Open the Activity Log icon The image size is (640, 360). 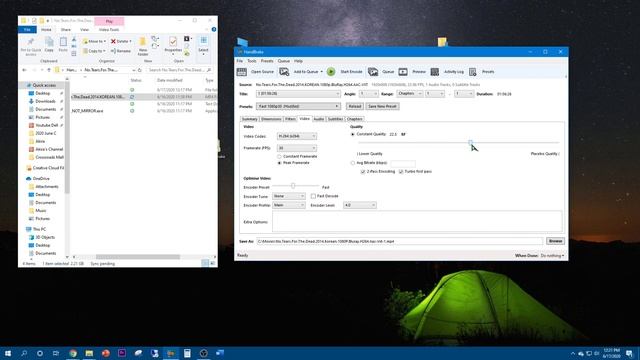click(x=435, y=72)
